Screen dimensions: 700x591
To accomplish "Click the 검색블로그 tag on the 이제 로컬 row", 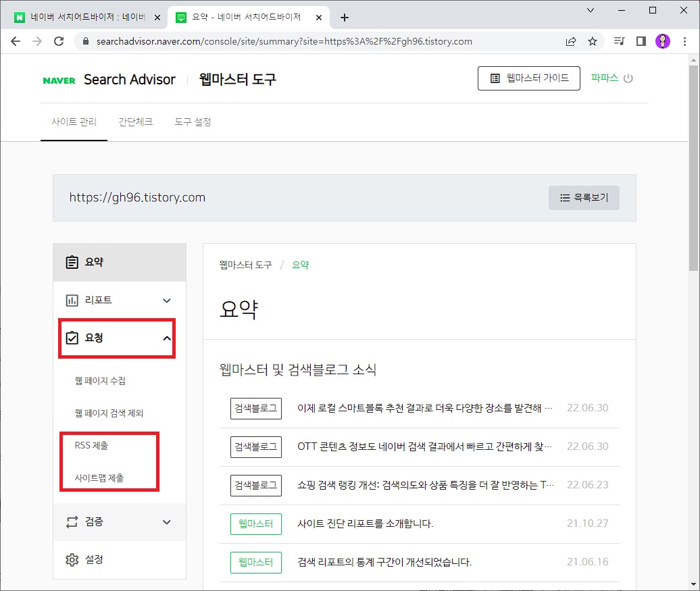I will pos(256,409).
